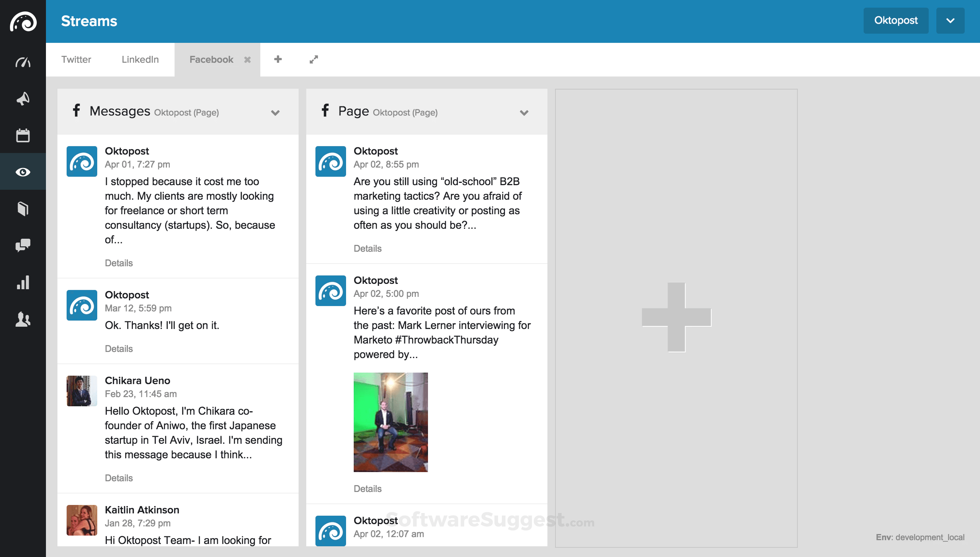The image size is (980, 557).
Task: Open the analytics bar chart icon
Action: (23, 282)
